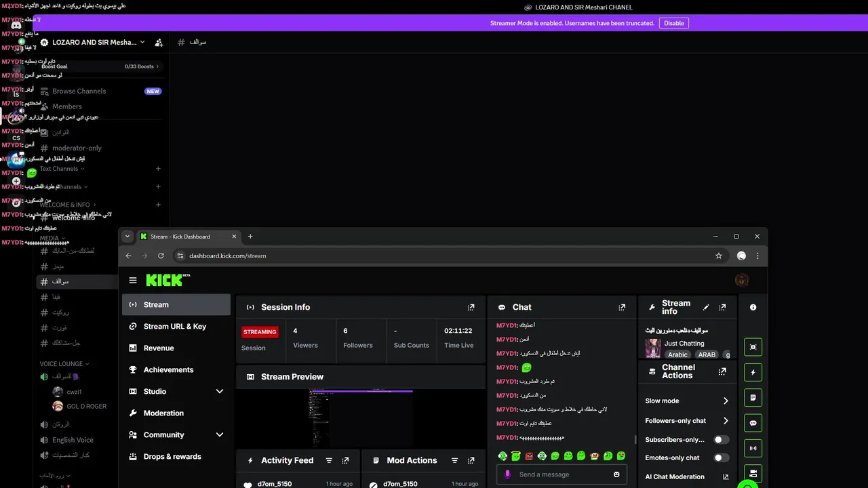Open Browse Channels in Discord
This screenshot has width=868, height=488.
[x=100, y=91]
